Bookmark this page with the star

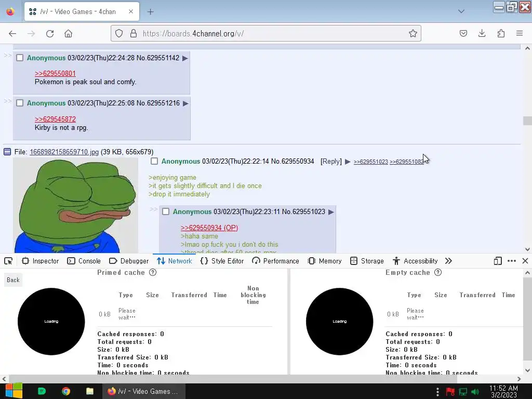tap(413, 33)
